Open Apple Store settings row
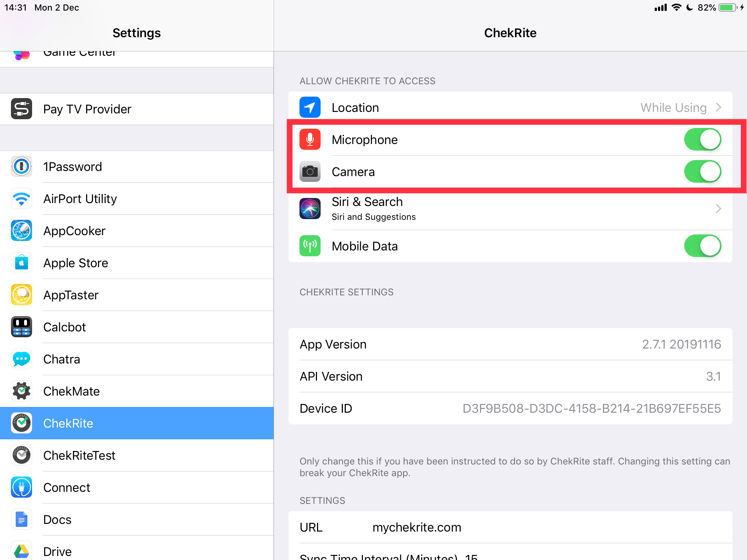The width and height of the screenshot is (747, 560). pyautogui.click(x=137, y=263)
